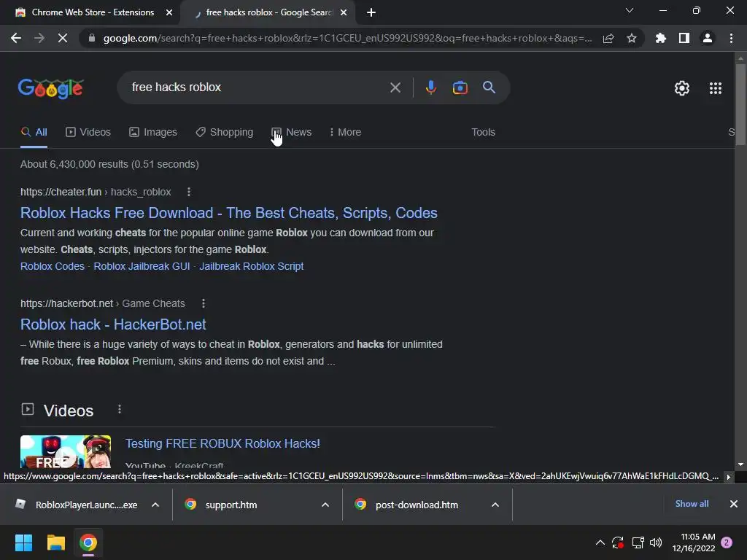Click the vertical page scrollbar thumb
The height and width of the screenshot is (560, 747).
740,104
